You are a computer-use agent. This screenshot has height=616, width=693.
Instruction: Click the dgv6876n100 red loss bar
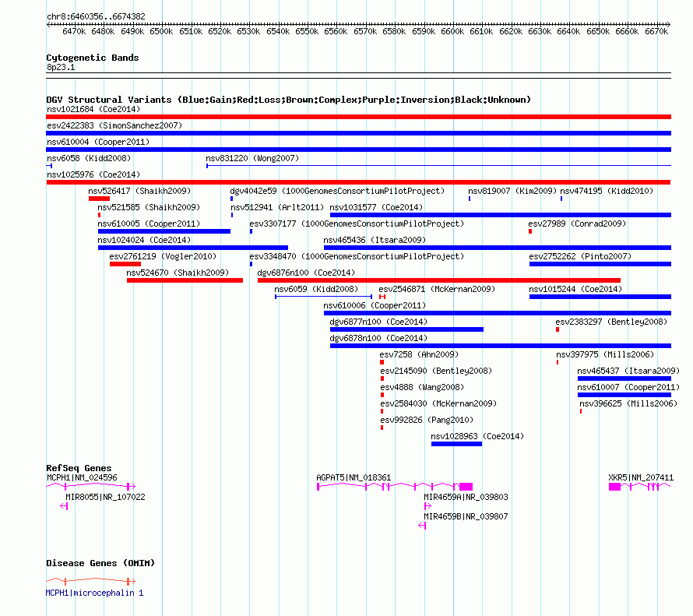[x=439, y=280]
